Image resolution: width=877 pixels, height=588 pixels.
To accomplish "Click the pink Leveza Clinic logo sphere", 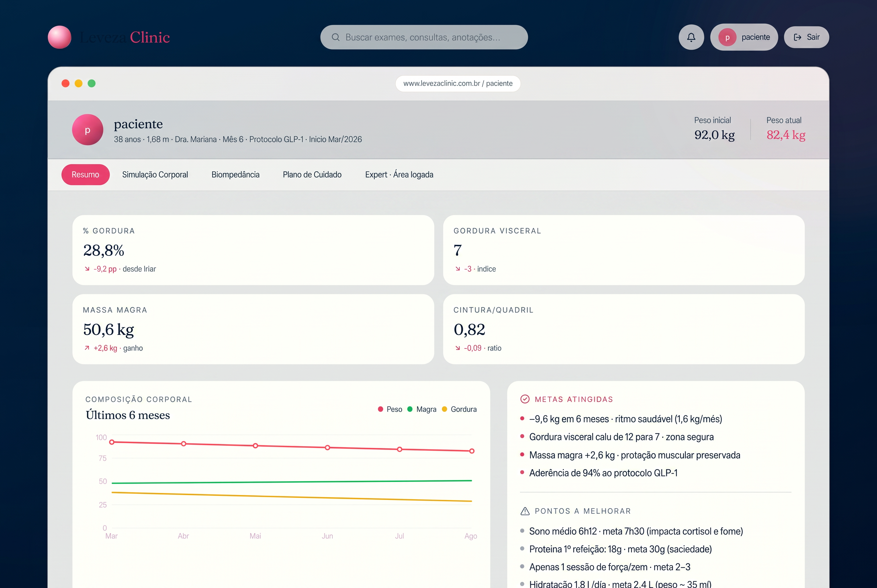I will [x=60, y=37].
